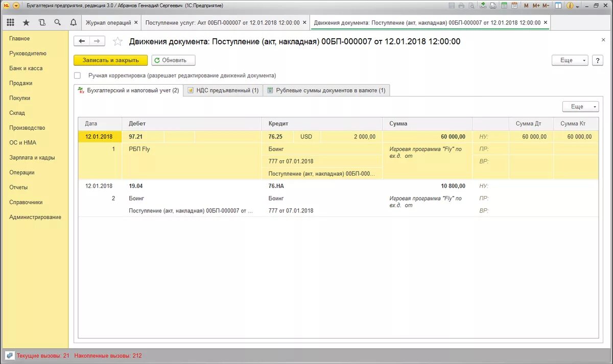Open the Банк и касса section
The width and height of the screenshot is (613, 364).
coord(26,68)
